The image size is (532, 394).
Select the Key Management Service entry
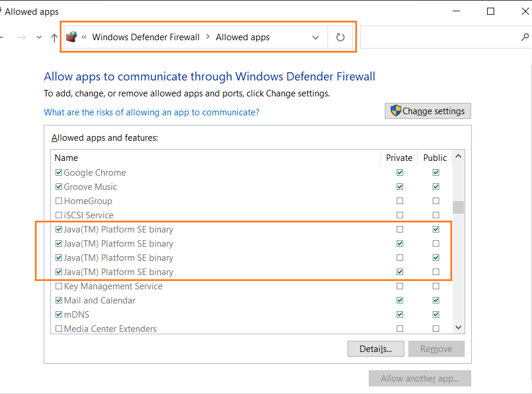(113, 286)
